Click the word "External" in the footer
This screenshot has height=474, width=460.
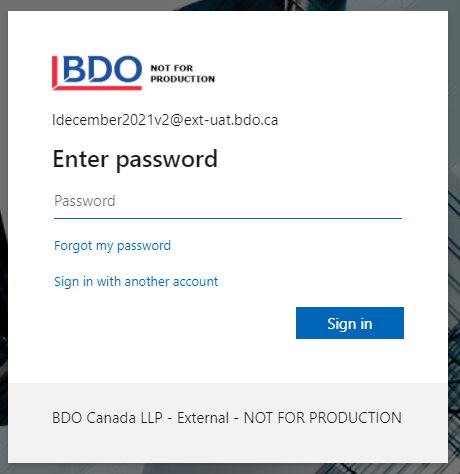coord(203,418)
